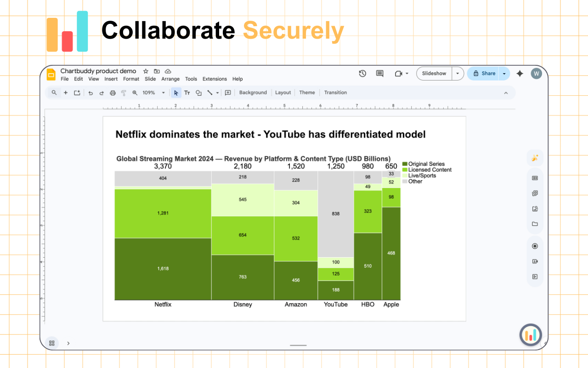Image resolution: width=588 pixels, height=368 pixels.
Task: Click the Transition button
Action: pyautogui.click(x=335, y=92)
